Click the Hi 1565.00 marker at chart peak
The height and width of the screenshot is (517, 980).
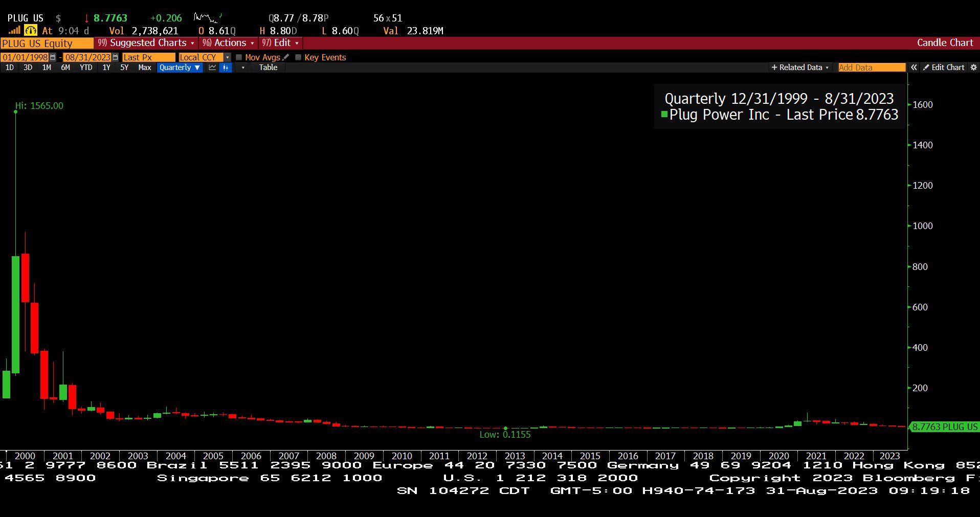[15, 111]
